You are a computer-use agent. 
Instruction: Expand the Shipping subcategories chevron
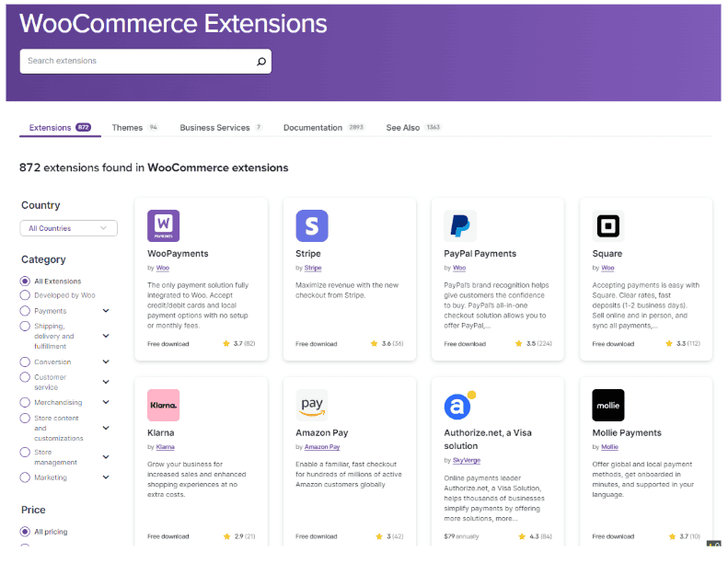tap(106, 336)
